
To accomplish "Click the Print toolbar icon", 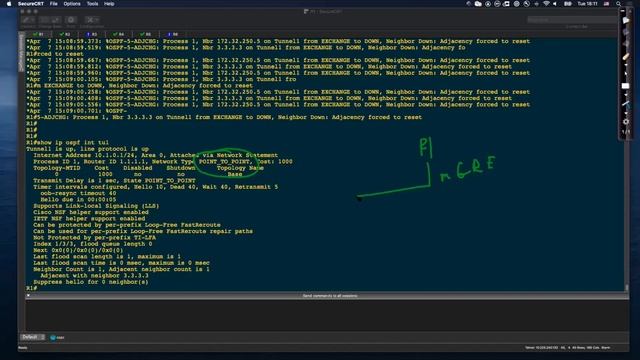I will click(x=71, y=21).
